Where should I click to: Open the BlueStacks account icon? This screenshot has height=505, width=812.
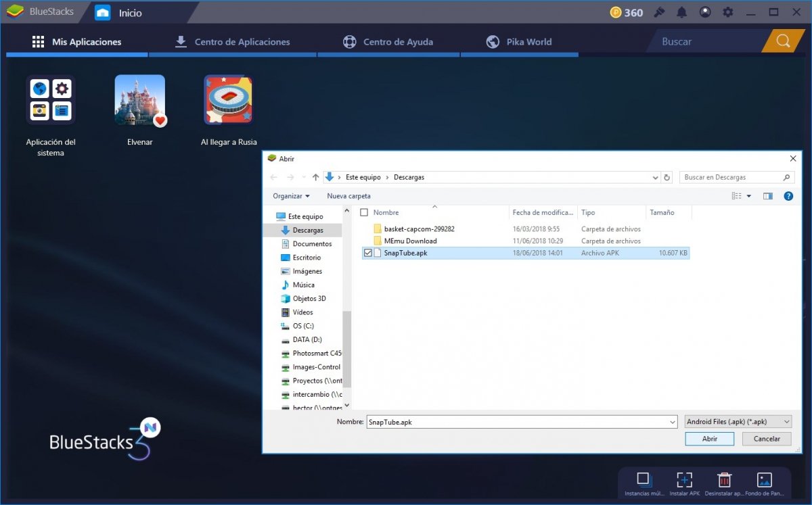coord(705,12)
